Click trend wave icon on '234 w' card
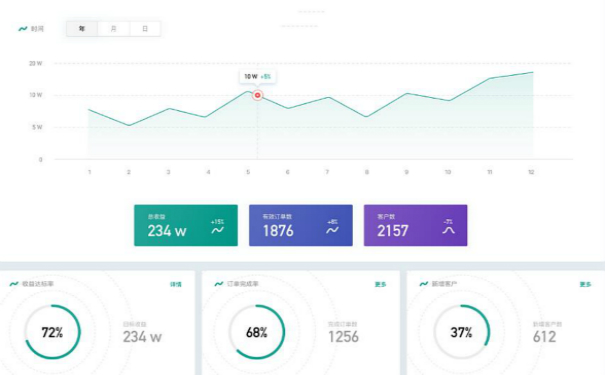605x375 pixels. 217,230
